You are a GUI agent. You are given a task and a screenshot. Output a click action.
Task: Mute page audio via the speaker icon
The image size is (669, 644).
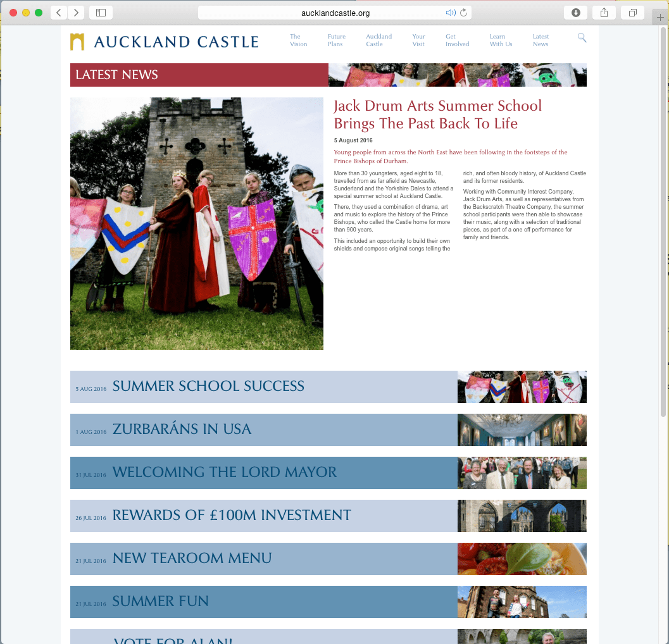[x=450, y=11]
